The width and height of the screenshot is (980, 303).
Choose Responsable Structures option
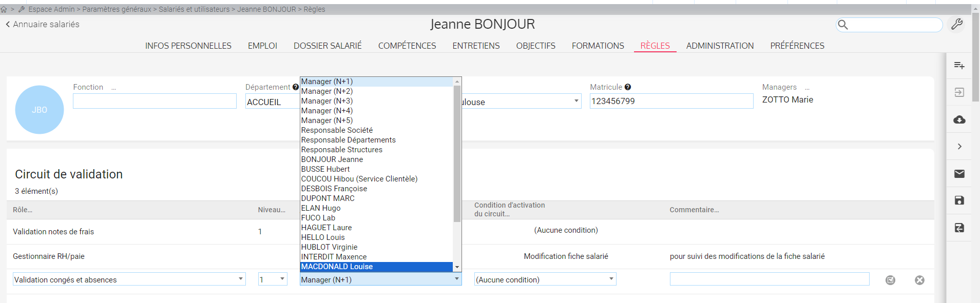(376, 150)
